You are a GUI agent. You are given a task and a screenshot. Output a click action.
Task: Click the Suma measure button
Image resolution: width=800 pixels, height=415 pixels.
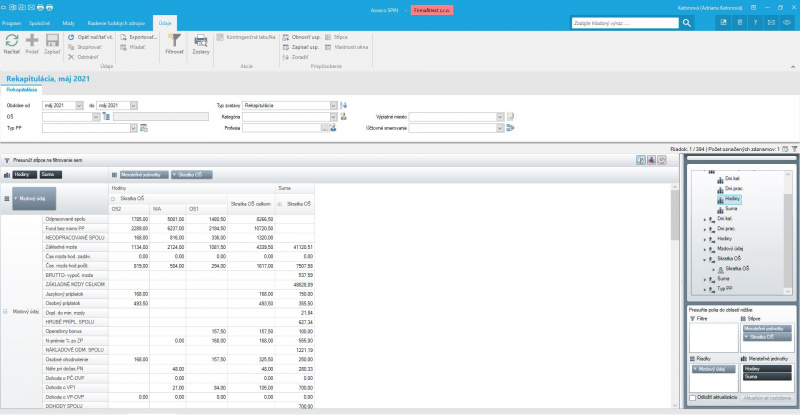47,174
